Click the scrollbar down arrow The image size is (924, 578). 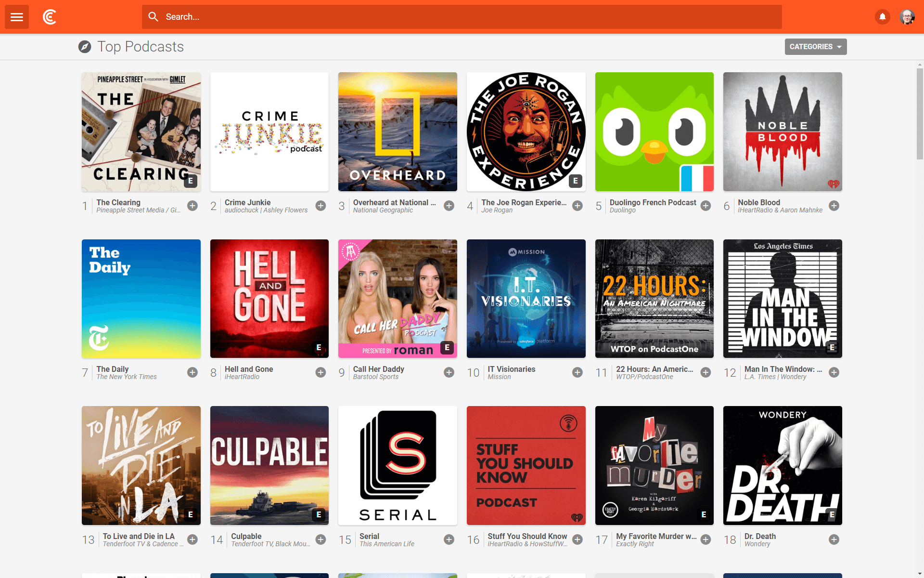point(920,574)
